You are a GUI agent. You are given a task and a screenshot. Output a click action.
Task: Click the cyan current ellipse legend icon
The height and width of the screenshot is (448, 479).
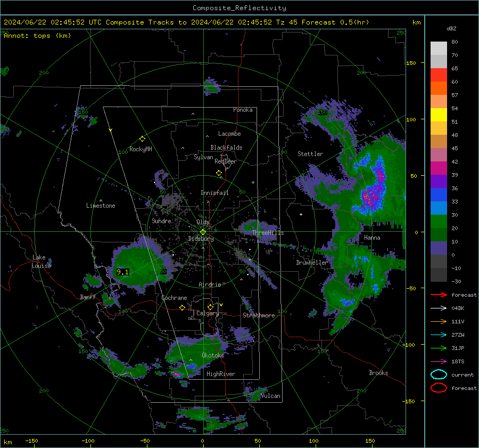coord(439,374)
